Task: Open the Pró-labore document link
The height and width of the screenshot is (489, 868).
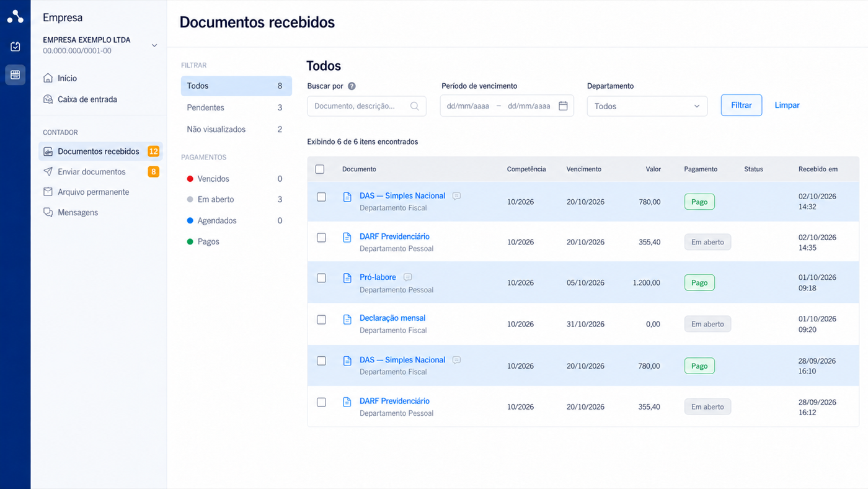Action: [x=378, y=277]
